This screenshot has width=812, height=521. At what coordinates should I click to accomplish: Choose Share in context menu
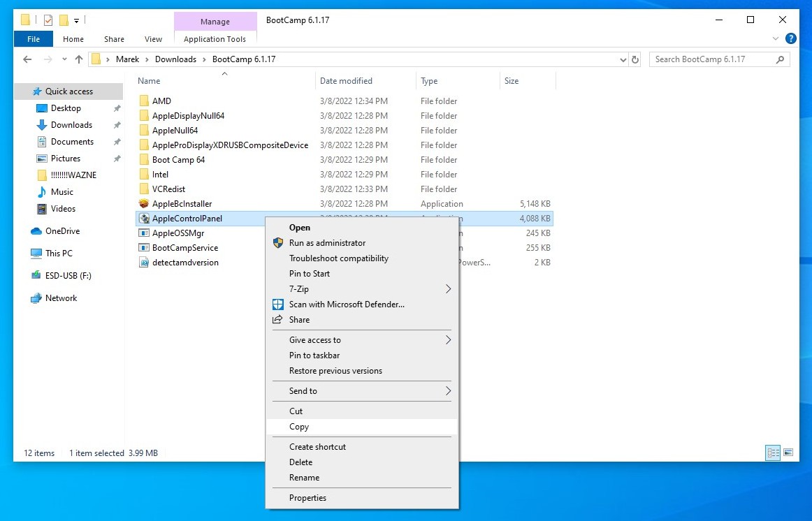362,320
